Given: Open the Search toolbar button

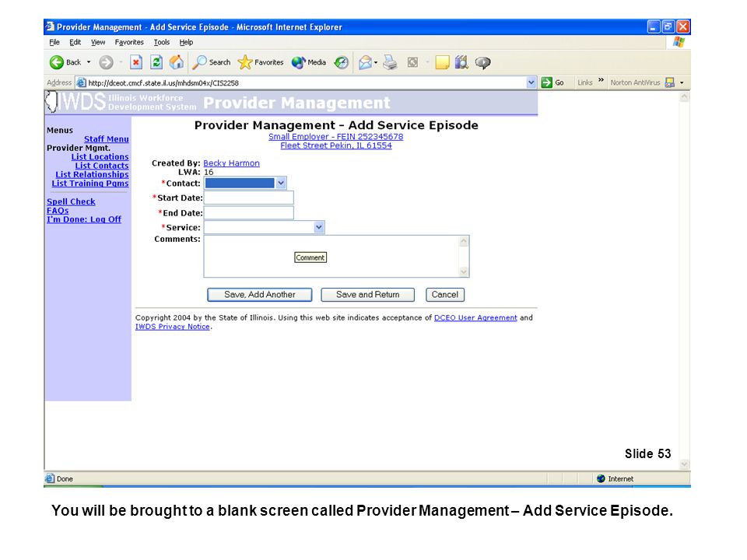Looking at the screenshot, I should click(x=212, y=62).
